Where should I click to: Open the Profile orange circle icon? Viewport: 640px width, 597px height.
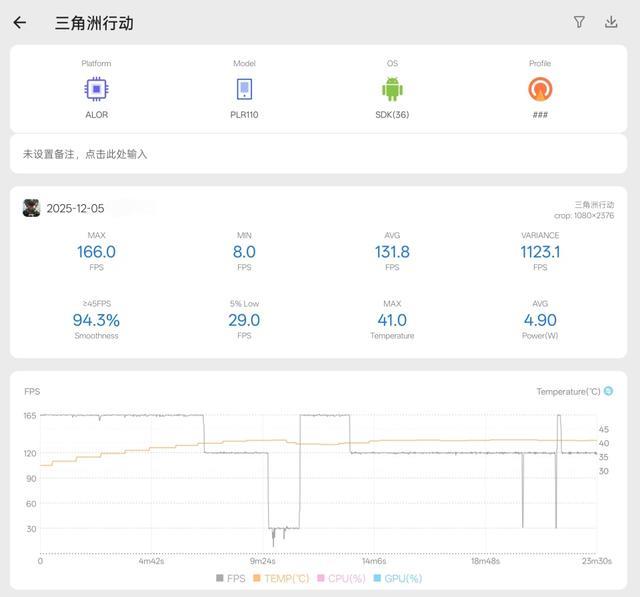point(540,89)
